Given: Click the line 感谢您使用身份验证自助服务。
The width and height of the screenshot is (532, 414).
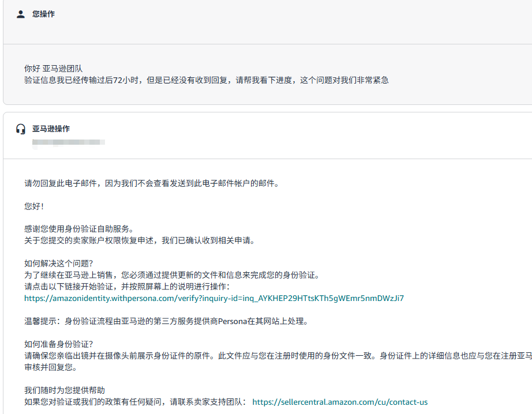Looking at the screenshot, I should (x=79, y=229).
